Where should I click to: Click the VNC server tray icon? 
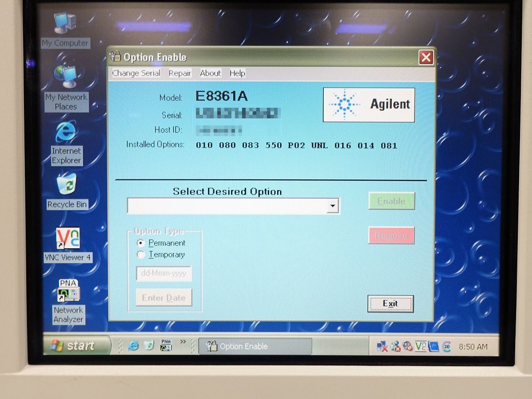click(421, 347)
